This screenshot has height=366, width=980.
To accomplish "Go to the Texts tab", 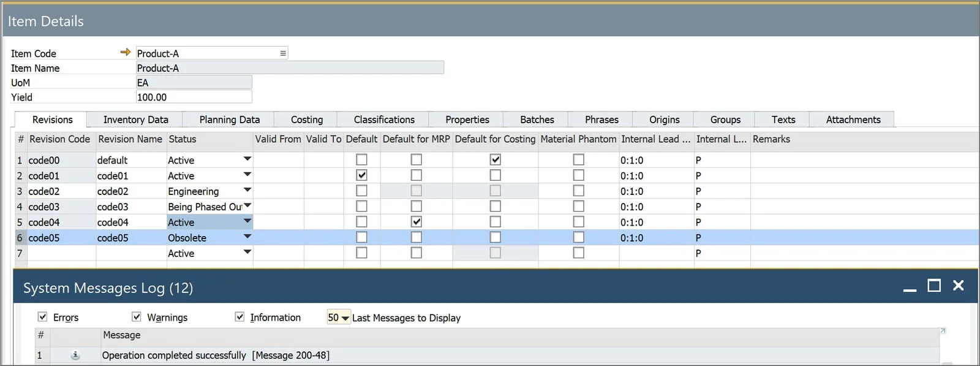I will (783, 120).
